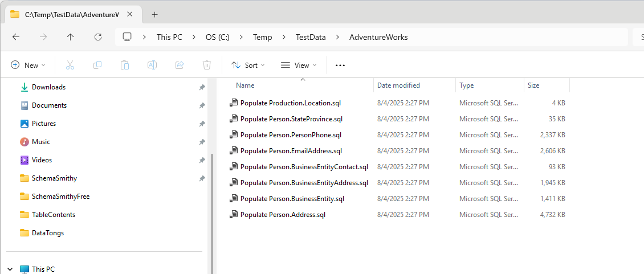Expand chevron before This PC breadcrumb
Image resolution: width=644 pixels, height=274 pixels.
144,37
